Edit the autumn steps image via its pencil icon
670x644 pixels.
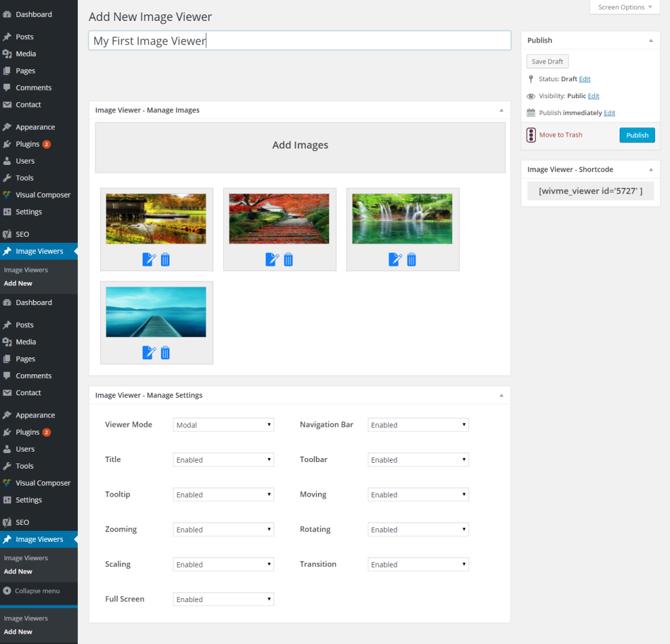[x=272, y=259]
